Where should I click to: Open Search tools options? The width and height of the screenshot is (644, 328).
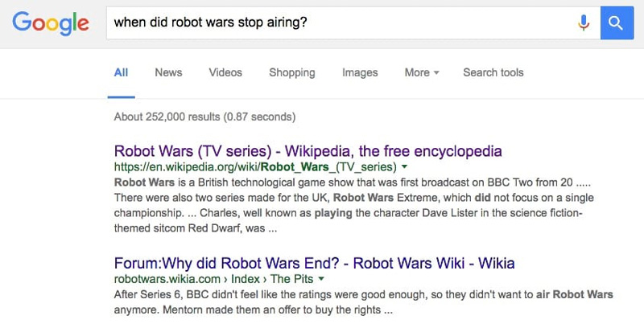tap(493, 72)
